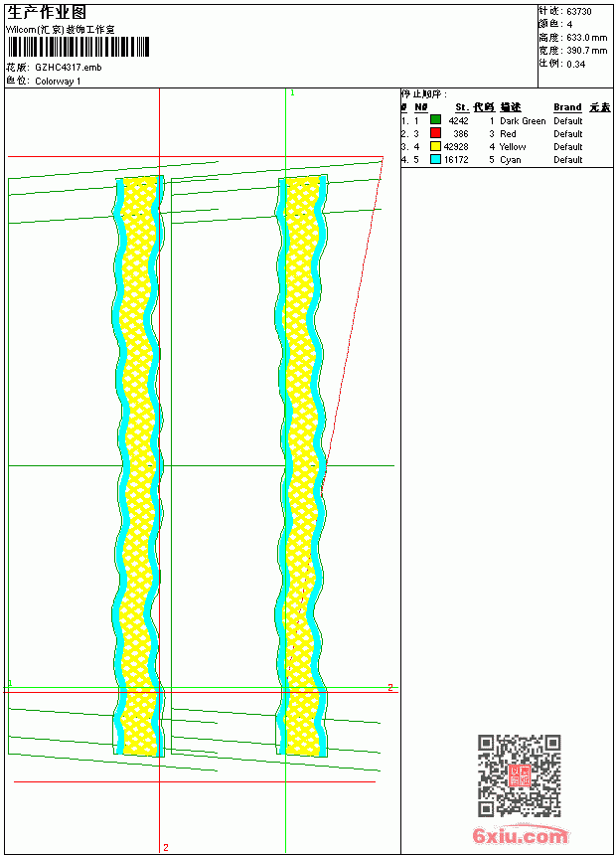Click the 390.7 mm width value

(586, 51)
